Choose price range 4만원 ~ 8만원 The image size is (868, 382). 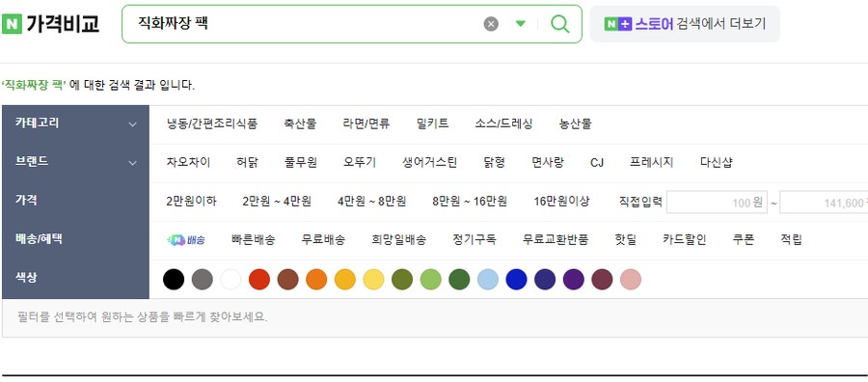click(372, 202)
